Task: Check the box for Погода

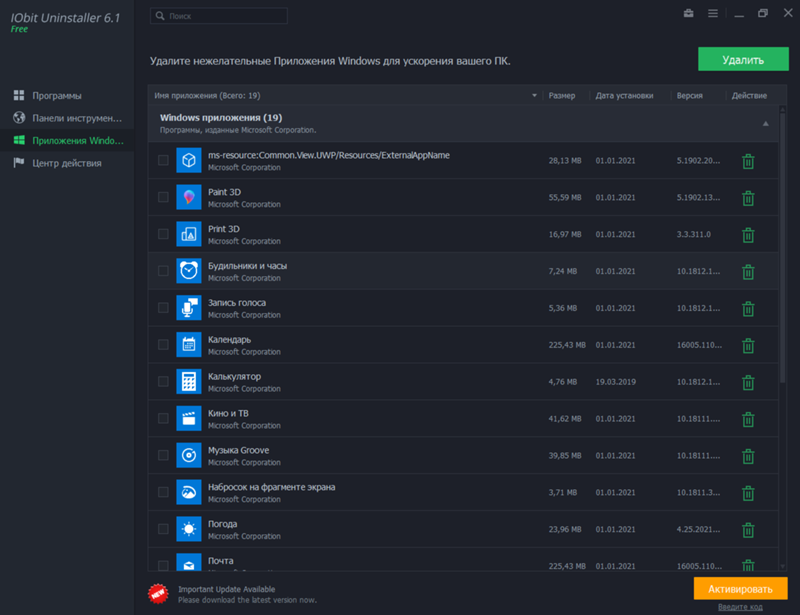Action: click(163, 529)
